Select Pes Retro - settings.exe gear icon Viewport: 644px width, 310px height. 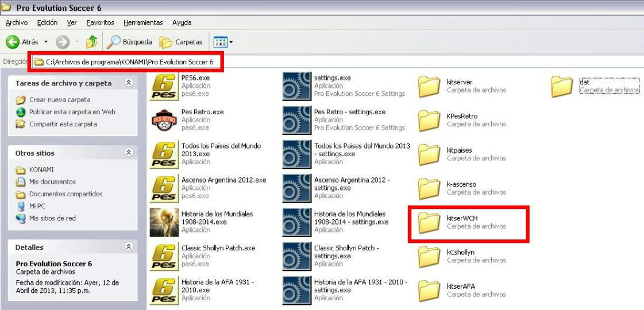297,120
